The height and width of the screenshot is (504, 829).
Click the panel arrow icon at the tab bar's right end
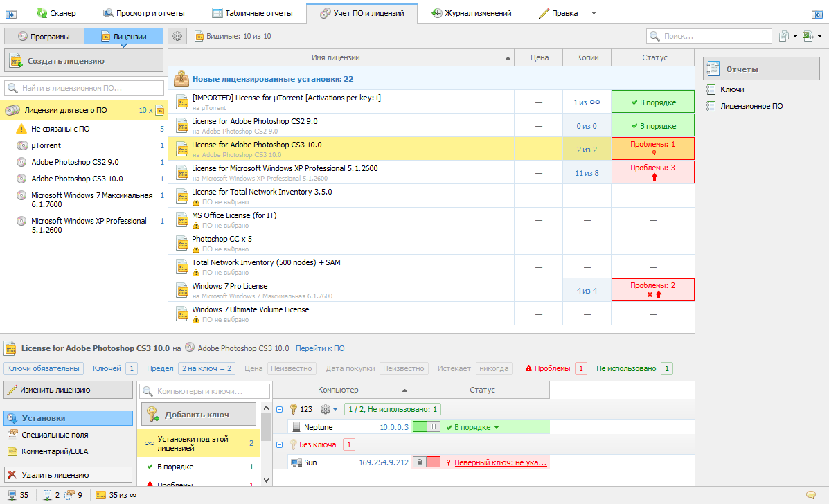click(x=817, y=14)
